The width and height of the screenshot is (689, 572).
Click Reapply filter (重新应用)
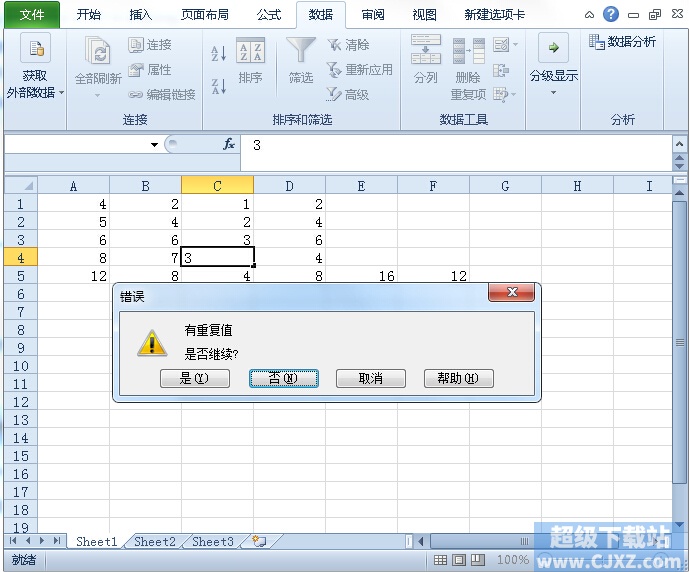359,69
